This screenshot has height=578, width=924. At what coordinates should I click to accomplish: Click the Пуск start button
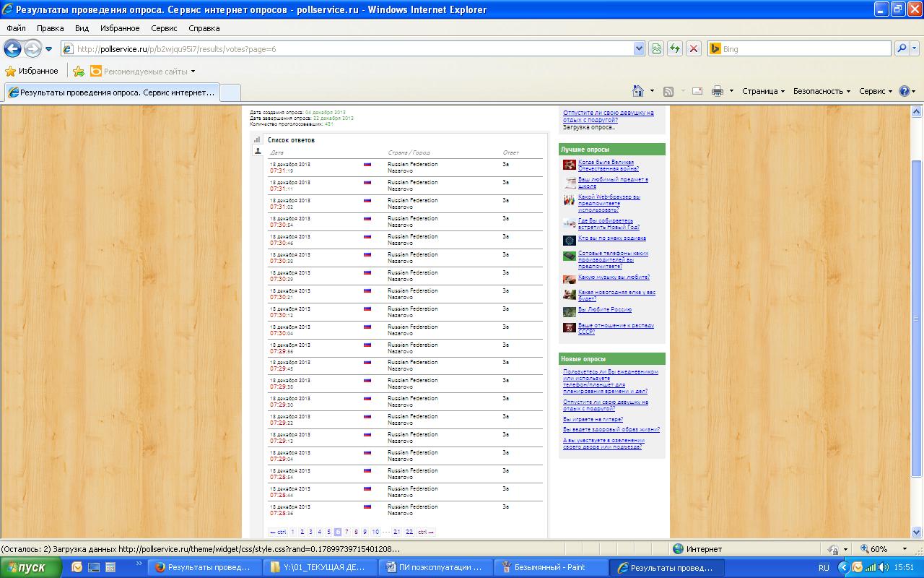(x=32, y=567)
